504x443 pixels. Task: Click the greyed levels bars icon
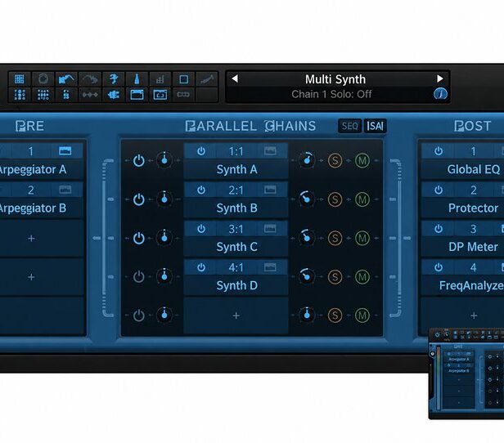pyautogui.click(x=160, y=79)
